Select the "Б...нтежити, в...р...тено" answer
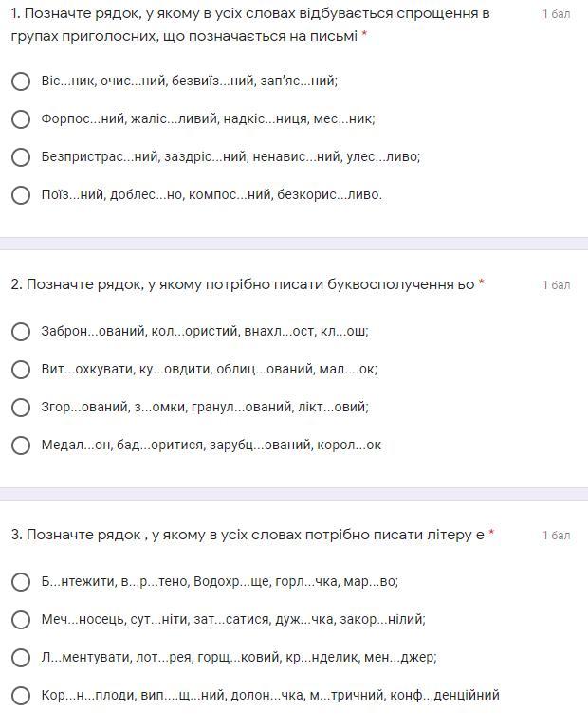 click(21, 582)
